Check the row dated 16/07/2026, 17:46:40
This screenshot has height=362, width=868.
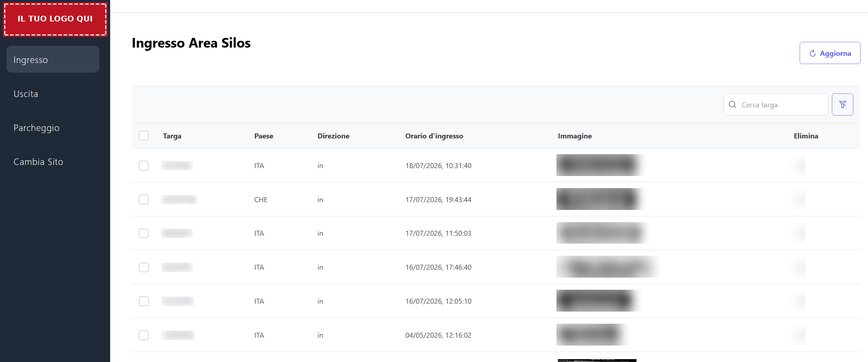144,267
